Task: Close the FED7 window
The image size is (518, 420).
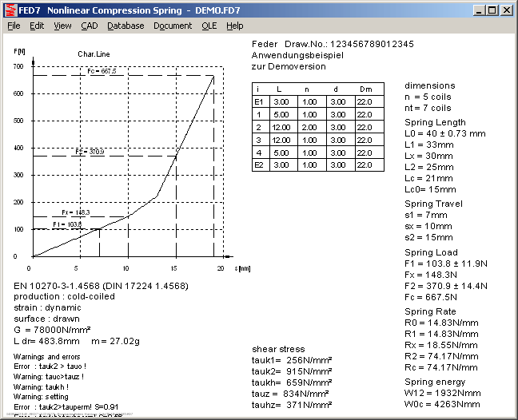Action: [x=506, y=10]
